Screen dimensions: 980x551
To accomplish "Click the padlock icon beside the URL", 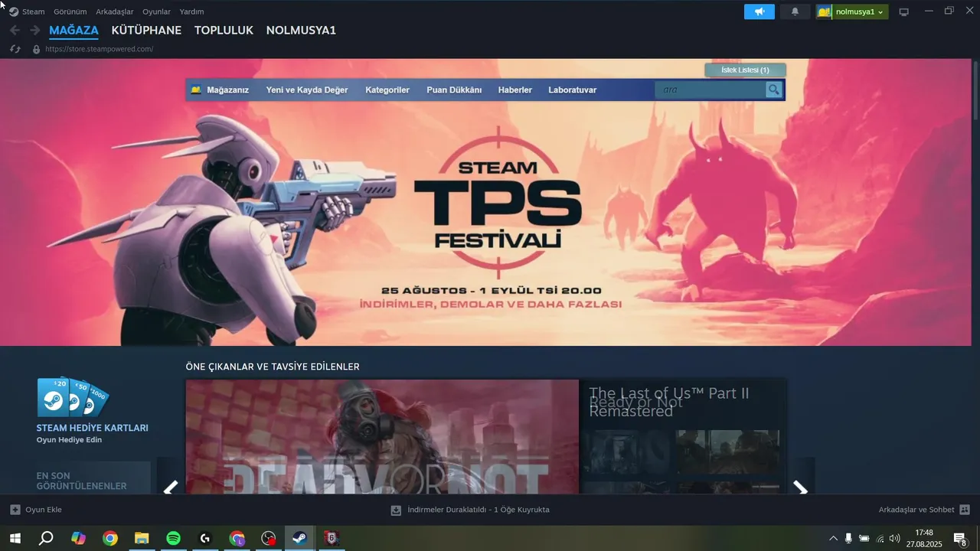I will coord(36,49).
